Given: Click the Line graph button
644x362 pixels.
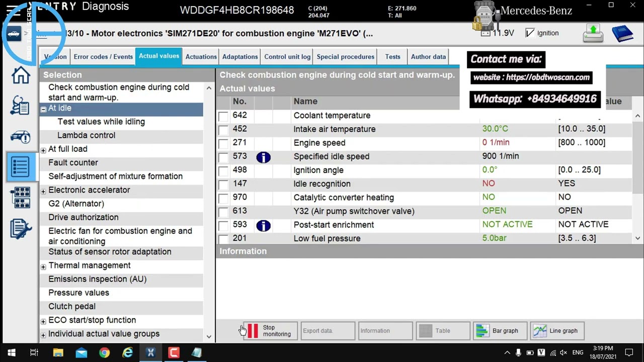Looking at the screenshot, I should coord(557,331).
